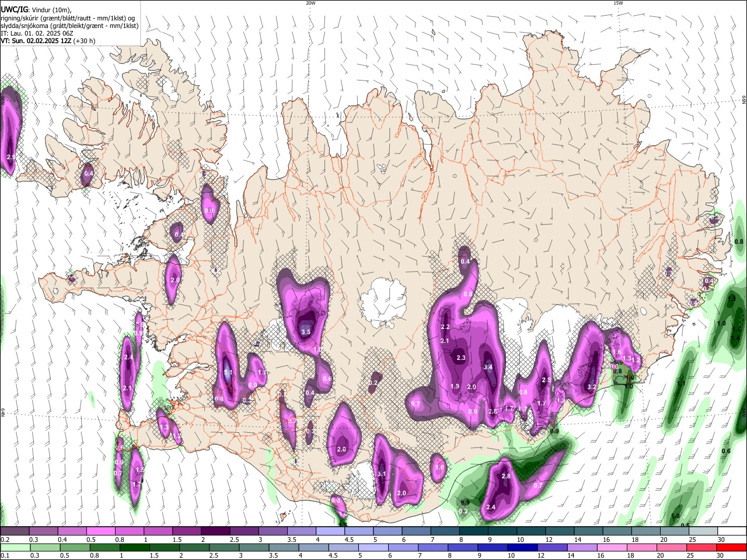Click the '3.1' snowfall value on the map

coord(382,474)
